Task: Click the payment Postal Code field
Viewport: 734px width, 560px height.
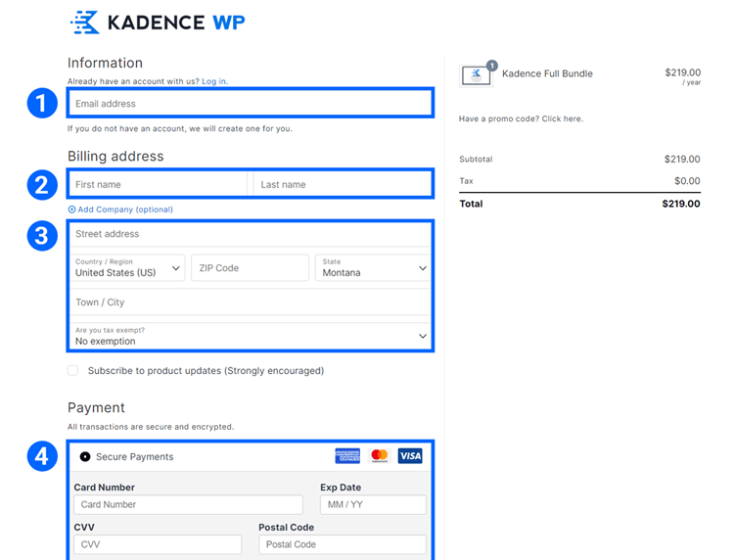Action: click(x=343, y=544)
